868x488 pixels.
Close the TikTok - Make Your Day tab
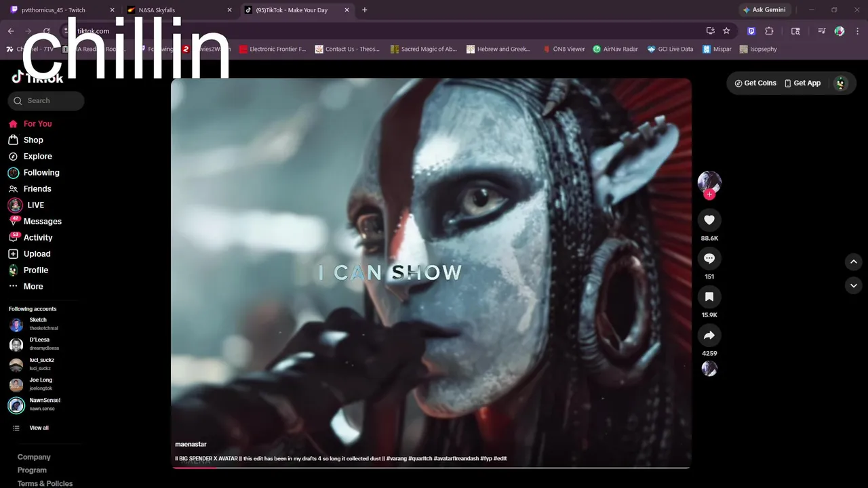click(x=347, y=10)
